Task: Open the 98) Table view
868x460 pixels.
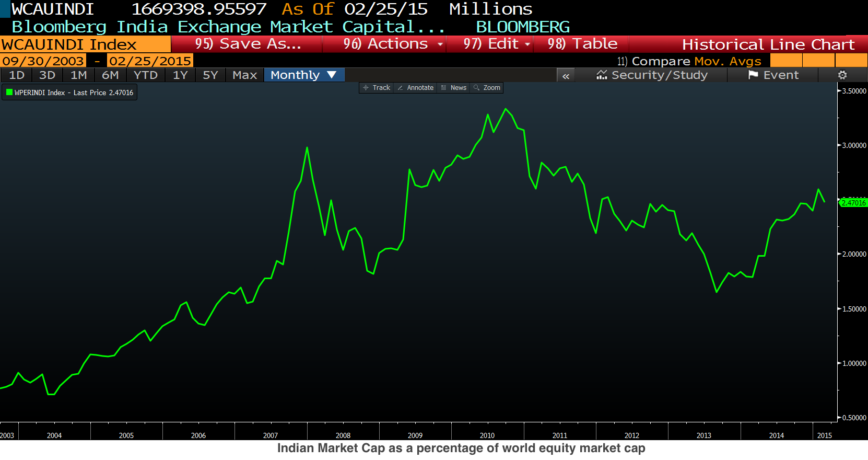Action: (582, 43)
